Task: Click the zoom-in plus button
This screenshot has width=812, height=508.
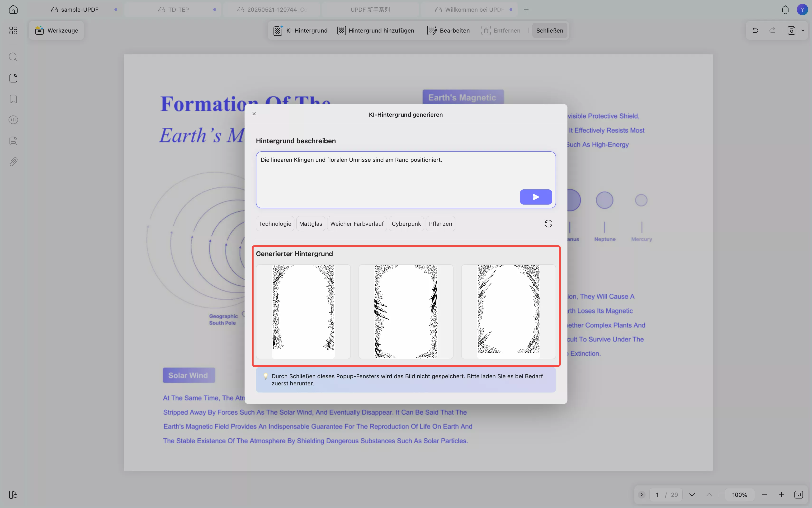Action: pos(781,494)
